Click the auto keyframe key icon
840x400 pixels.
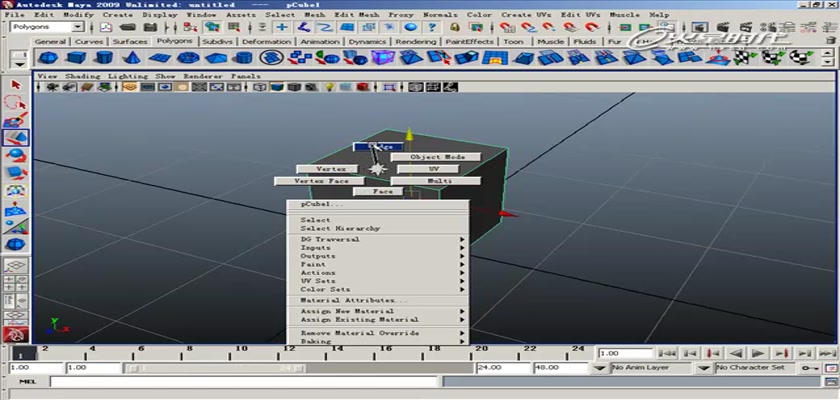point(811,368)
